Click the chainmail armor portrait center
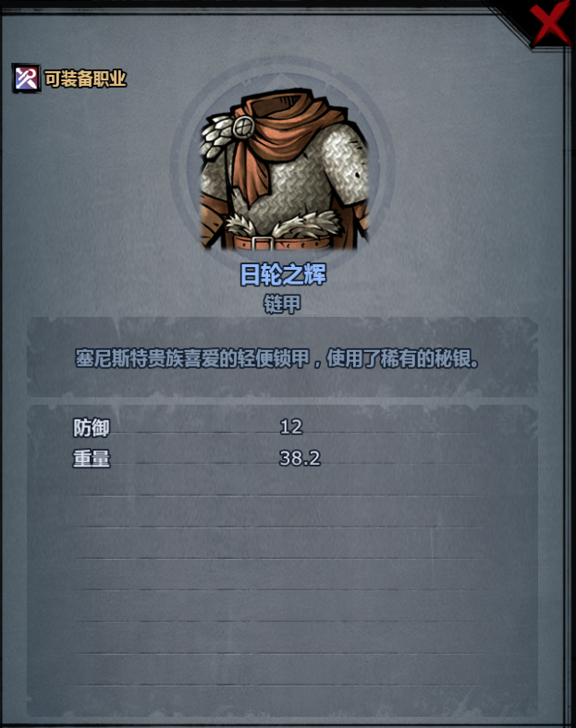Viewport: 576px width, 728px height. pos(283,170)
